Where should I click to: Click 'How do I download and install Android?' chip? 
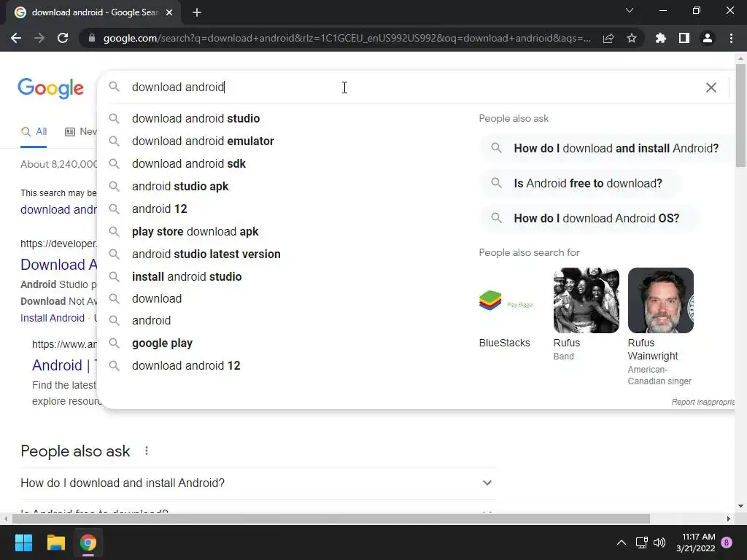point(606,149)
